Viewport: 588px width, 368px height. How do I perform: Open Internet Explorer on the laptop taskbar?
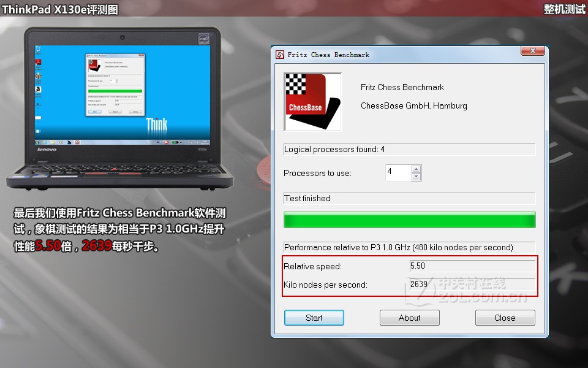(x=44, y=142)
